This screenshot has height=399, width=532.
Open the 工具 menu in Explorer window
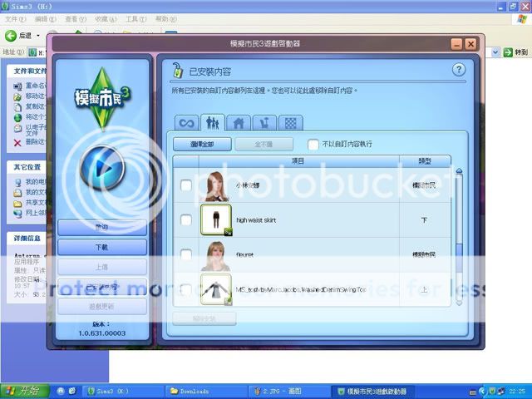(x=135, y=19)
